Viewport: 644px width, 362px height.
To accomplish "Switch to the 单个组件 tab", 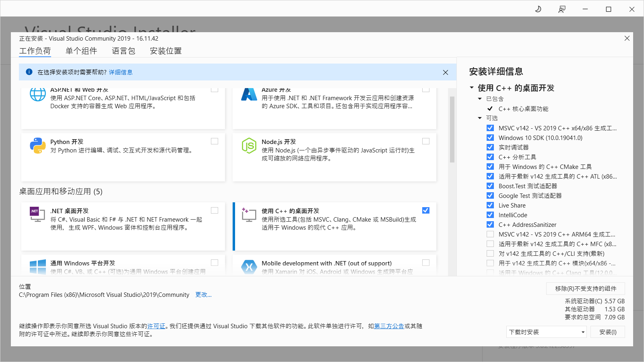I will (x=81, y=51).
